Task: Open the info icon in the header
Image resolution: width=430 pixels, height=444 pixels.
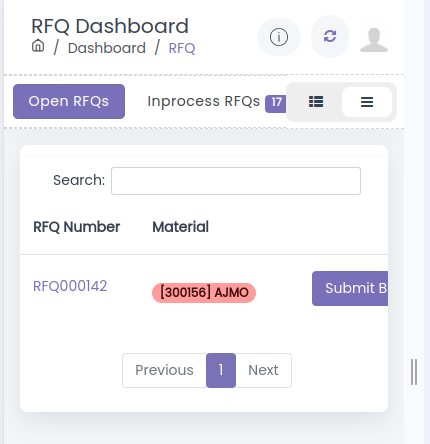Action: [279, 37]
